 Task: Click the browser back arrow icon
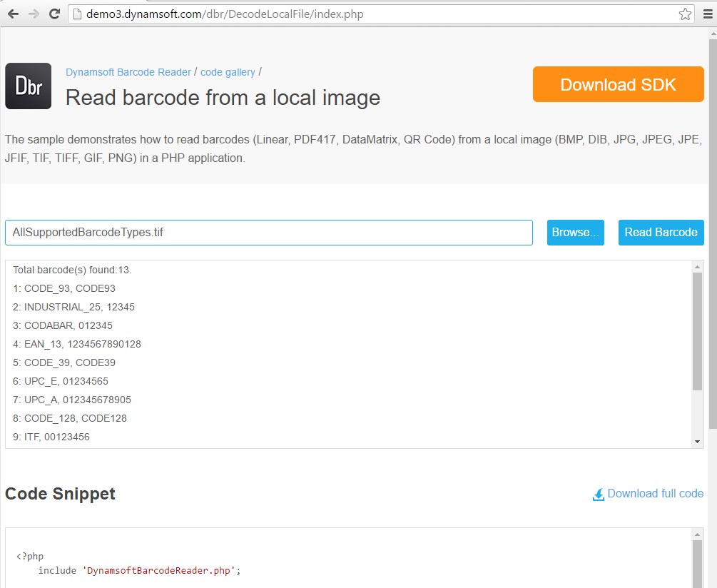coord(13,14)
